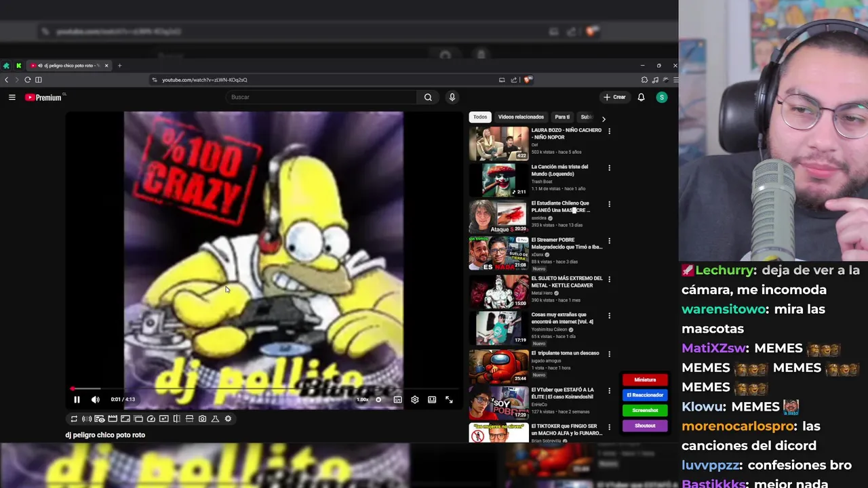Toggle theater mode in the player
Image resolution: width=868 pixels, height=488 pixels.
click(x=432, y=400)
